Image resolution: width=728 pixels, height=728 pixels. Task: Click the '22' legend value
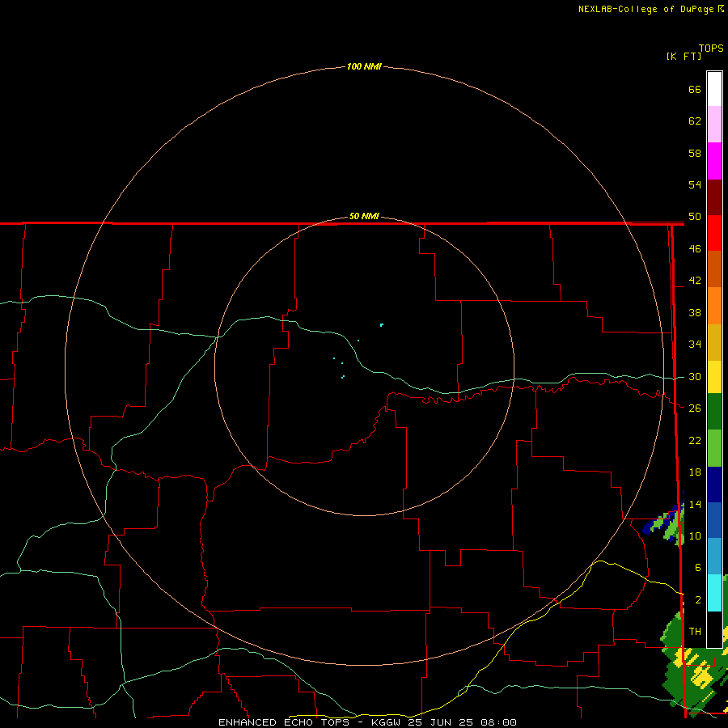695,440
